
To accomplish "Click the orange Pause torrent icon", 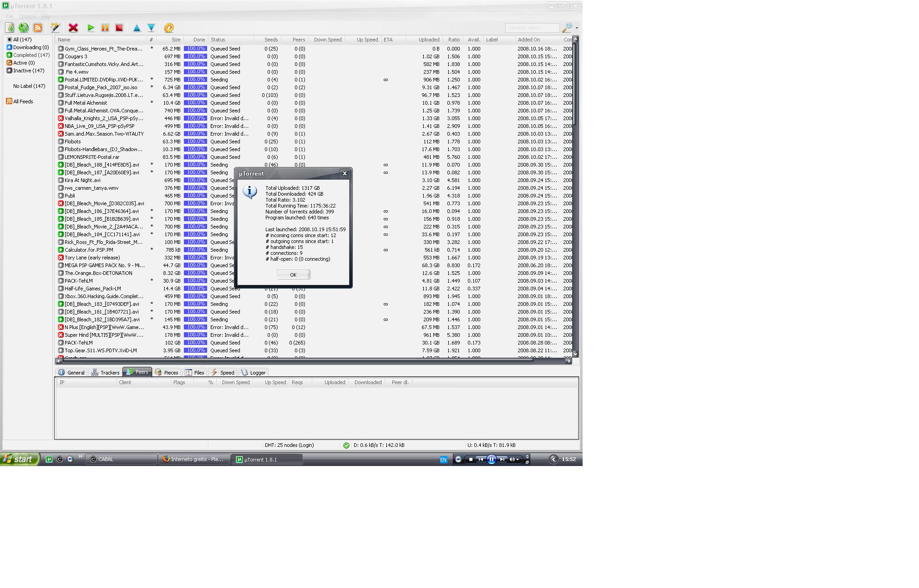I will 105,28.
